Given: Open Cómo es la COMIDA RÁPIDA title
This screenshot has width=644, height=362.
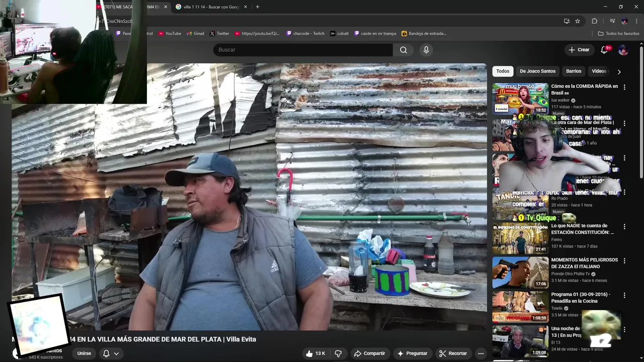Looking at the screenshot, I should (584, 89).
